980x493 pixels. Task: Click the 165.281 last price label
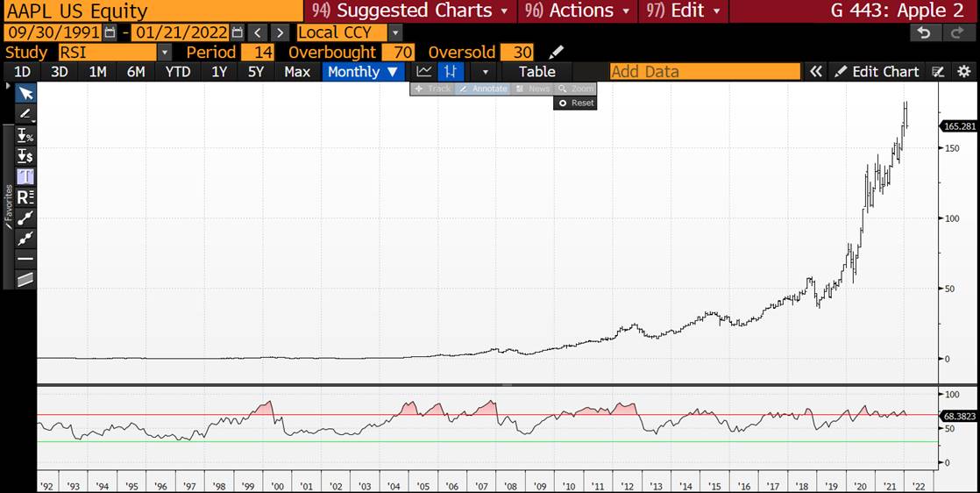point(957,126)
